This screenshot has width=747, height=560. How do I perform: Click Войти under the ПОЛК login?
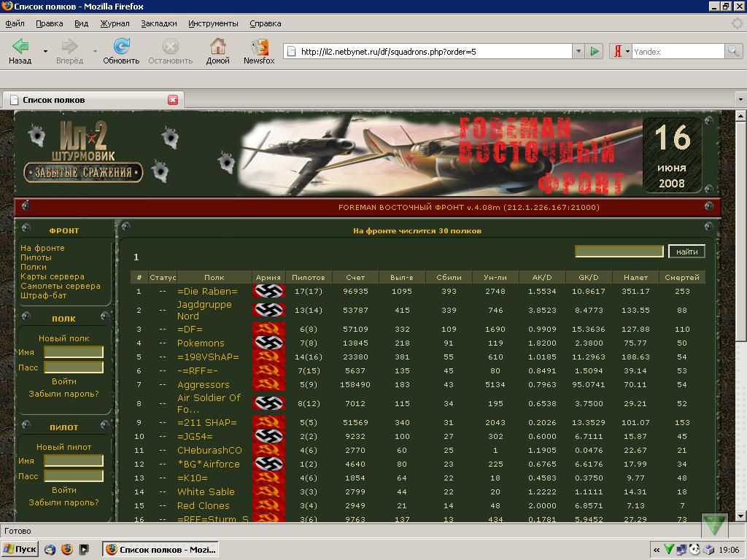point(64,381)
